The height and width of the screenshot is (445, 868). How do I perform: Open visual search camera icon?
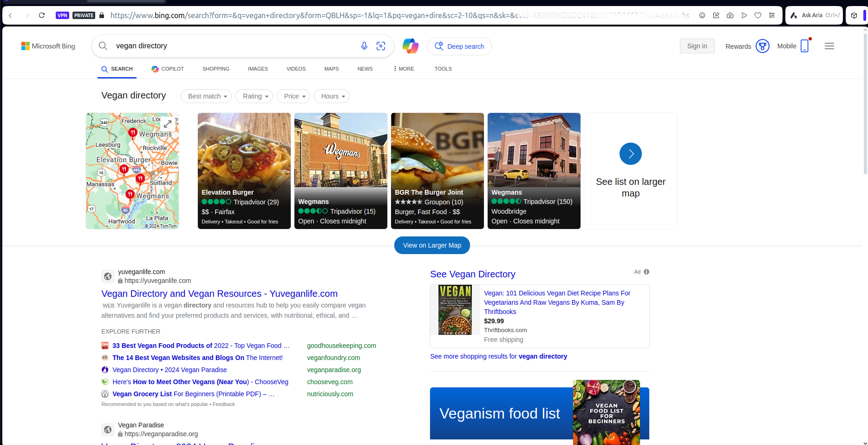point(381,46)
